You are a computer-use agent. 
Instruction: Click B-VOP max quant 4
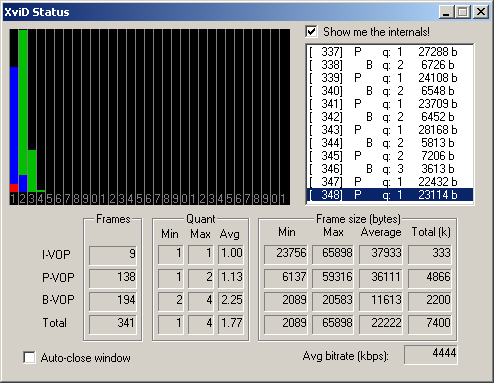tap(201, 301)
